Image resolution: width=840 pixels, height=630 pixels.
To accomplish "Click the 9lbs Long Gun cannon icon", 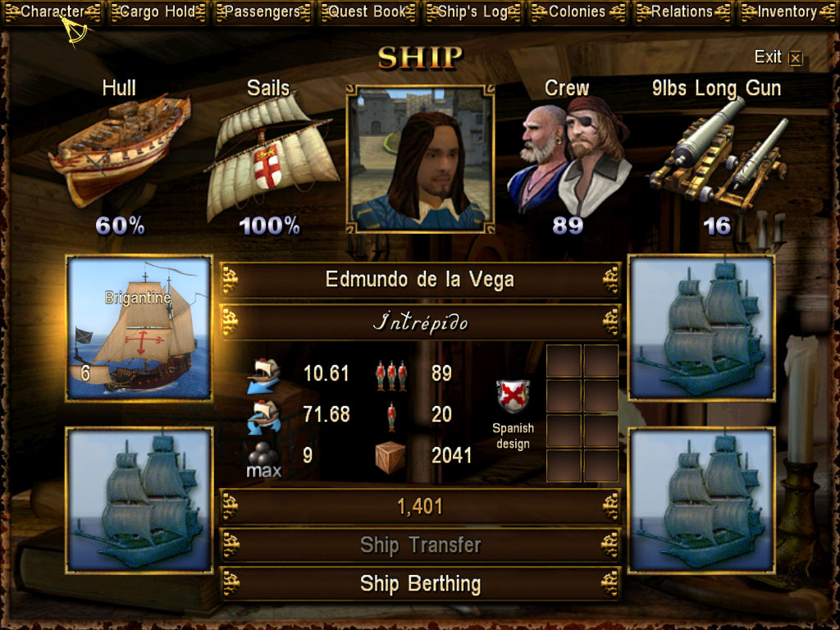I will point(718,153).
